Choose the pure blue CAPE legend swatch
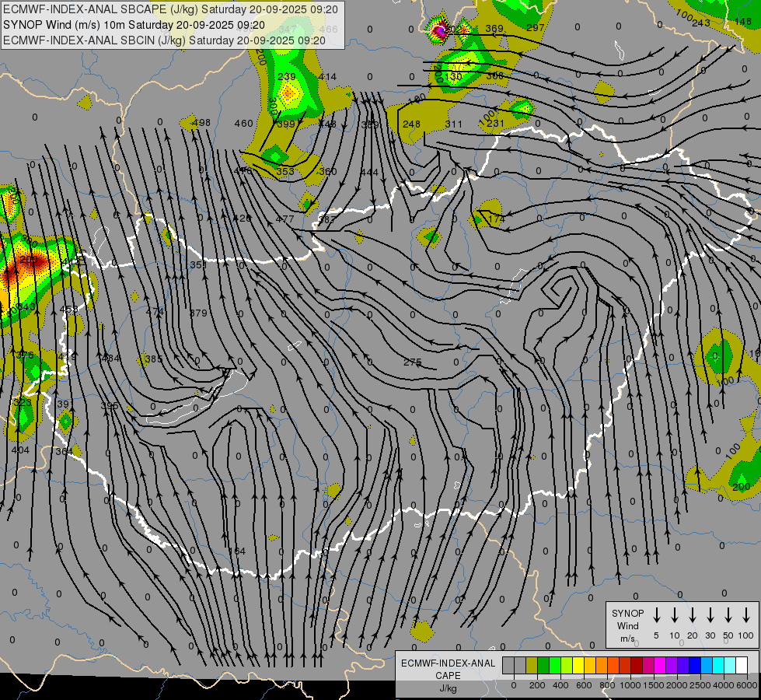This screenshot has height=700, width=761. (x=694, y=666)
